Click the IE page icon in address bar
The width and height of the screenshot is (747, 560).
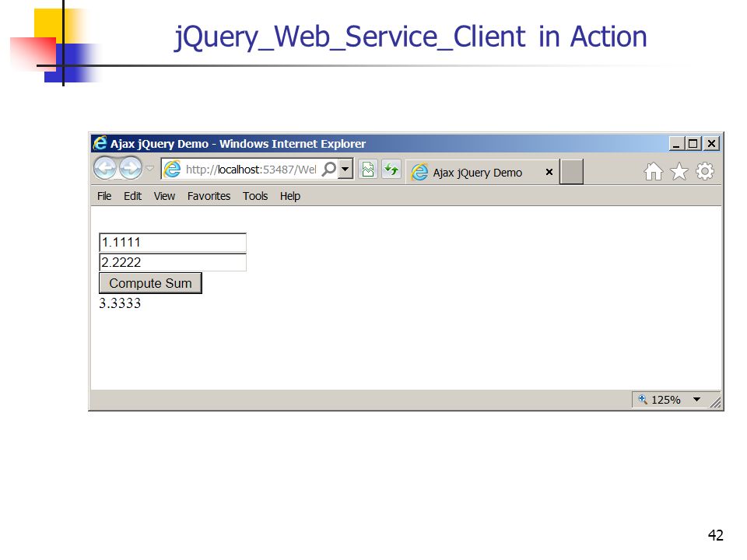[x=173, y=169]
